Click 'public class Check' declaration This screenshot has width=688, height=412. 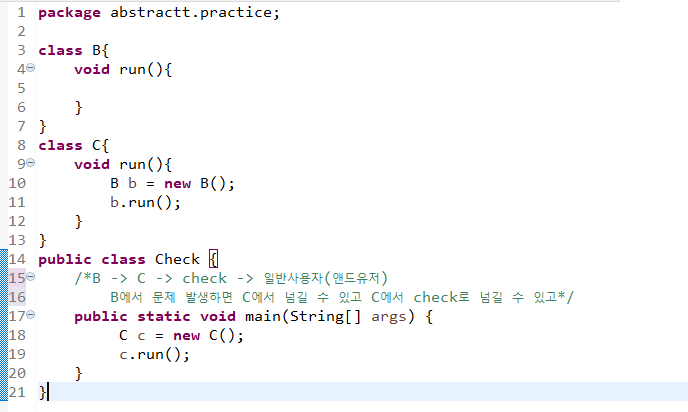(119, 259)
